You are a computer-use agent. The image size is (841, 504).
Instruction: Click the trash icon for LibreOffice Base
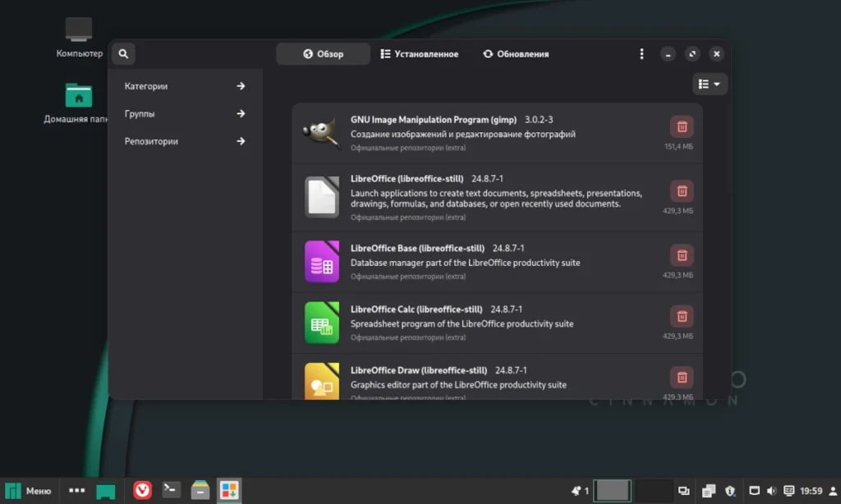pyautogui.click(x=682, y=255)
